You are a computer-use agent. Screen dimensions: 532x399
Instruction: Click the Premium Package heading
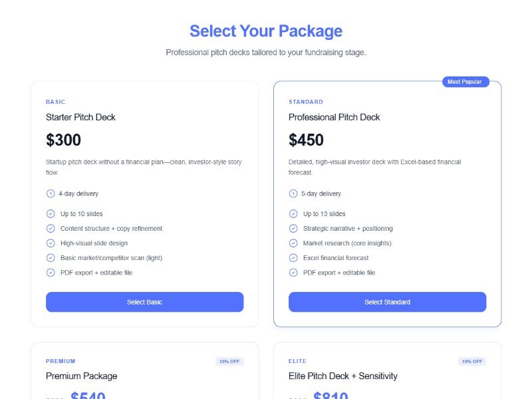(x=81, y=376)
